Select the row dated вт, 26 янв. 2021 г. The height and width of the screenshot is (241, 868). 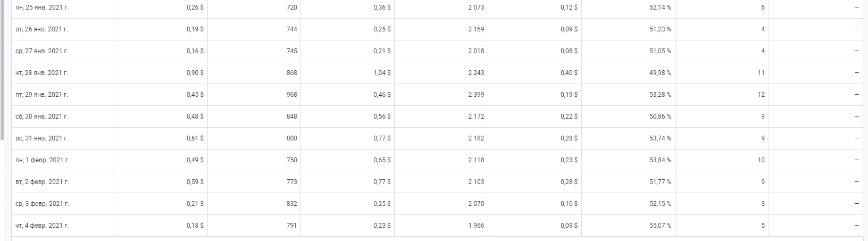click(41, 29)
